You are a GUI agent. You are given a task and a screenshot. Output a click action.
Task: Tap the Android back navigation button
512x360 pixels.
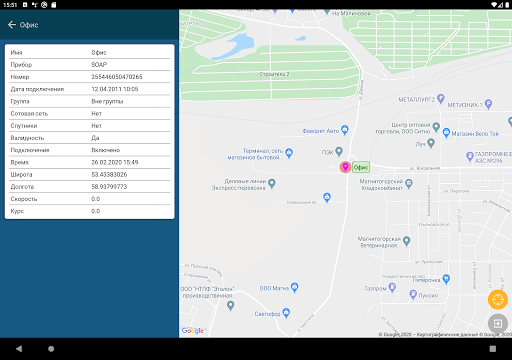pos(19,349)
